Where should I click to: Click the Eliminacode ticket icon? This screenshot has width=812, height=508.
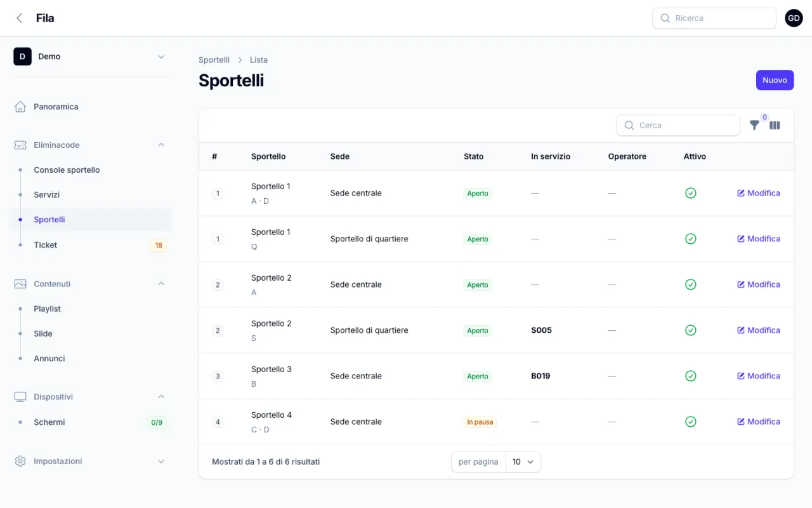(20, 145)
